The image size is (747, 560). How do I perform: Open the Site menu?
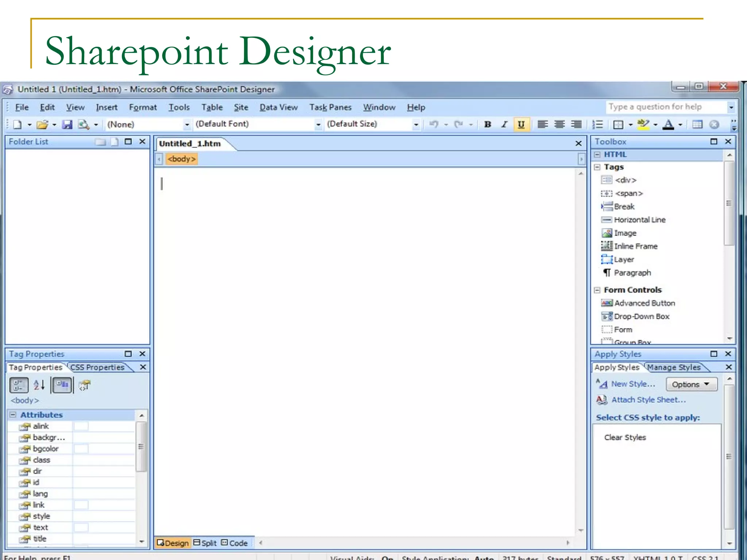(241, 107)
